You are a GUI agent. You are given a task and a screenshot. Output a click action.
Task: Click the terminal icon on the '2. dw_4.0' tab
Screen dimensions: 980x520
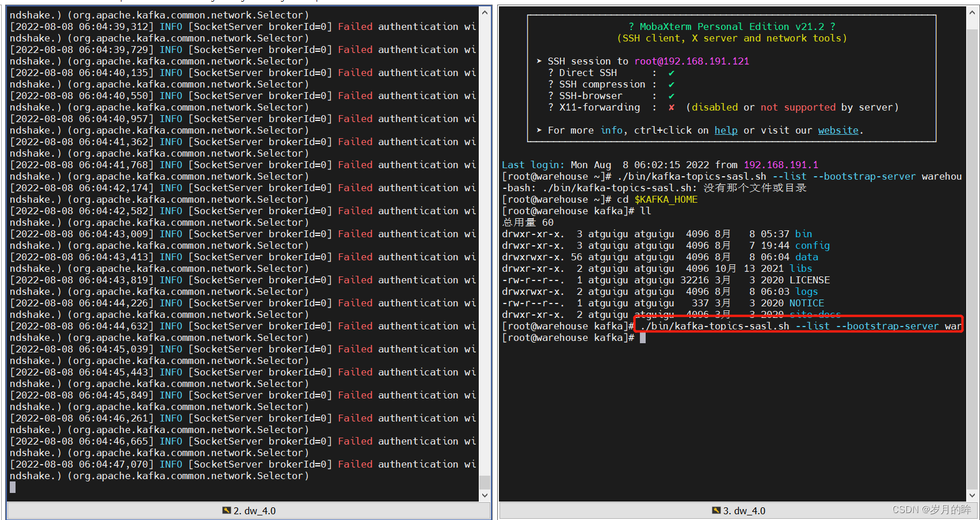[227, 511]
